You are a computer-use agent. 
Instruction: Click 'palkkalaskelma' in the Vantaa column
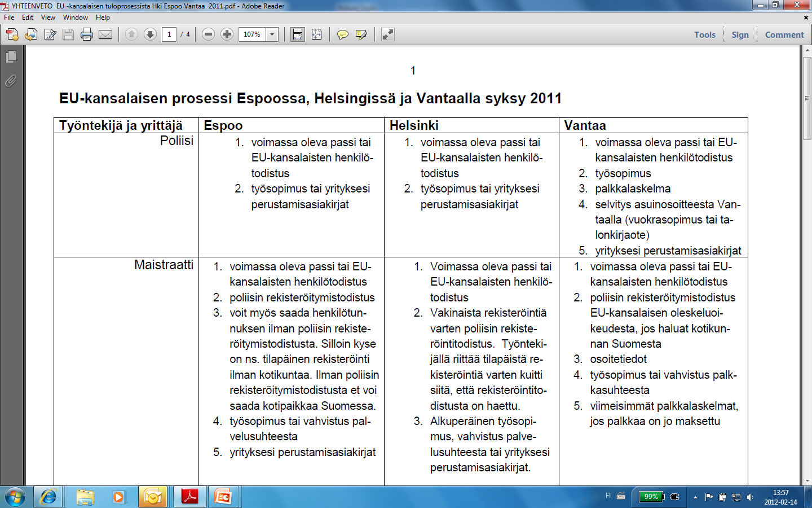coord(633,189)
